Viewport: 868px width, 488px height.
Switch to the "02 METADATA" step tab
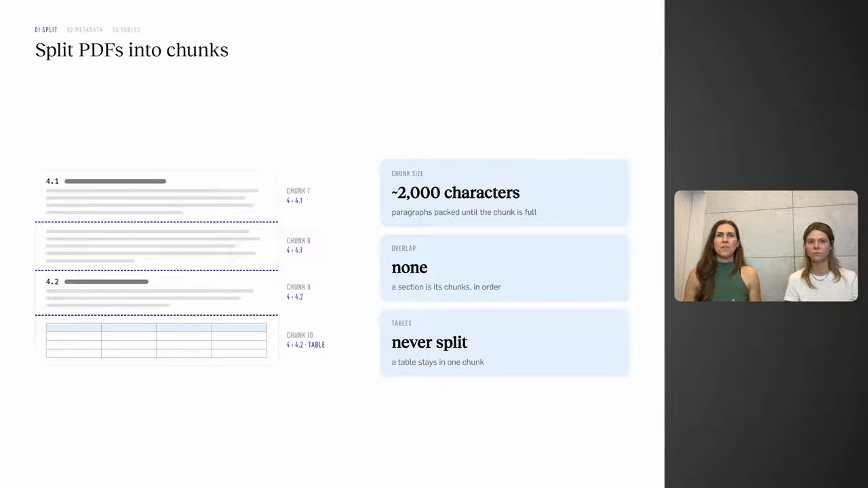click(85, 30)
